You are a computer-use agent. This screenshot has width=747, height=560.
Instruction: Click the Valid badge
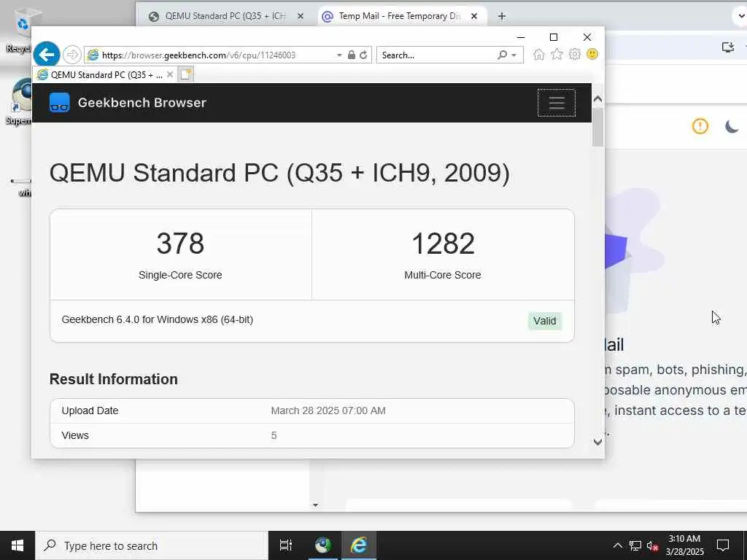544,321
